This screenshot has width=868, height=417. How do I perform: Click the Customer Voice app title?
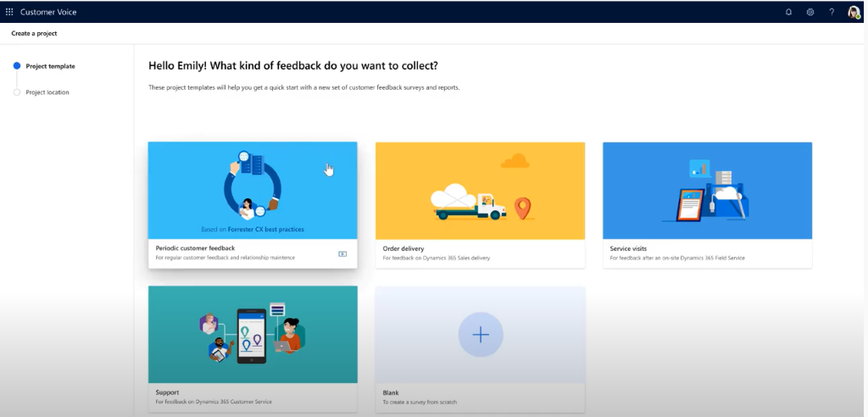pos(48,12)
